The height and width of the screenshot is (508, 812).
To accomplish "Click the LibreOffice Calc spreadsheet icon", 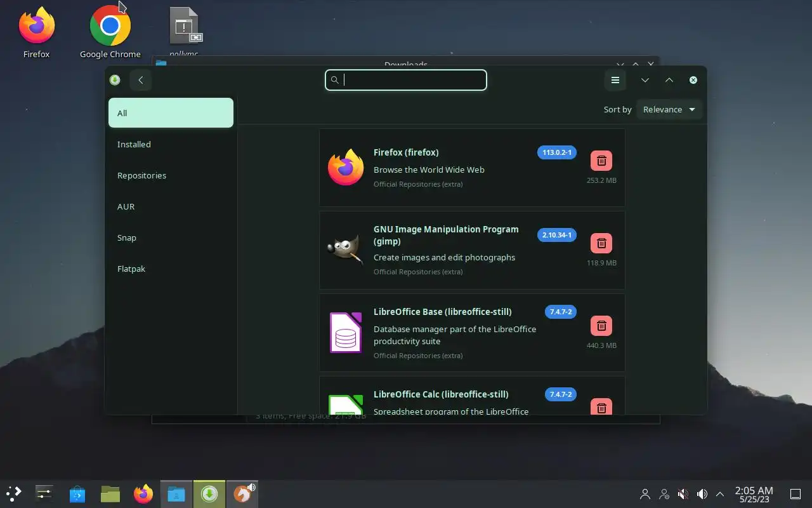I will tap(346, 404).
